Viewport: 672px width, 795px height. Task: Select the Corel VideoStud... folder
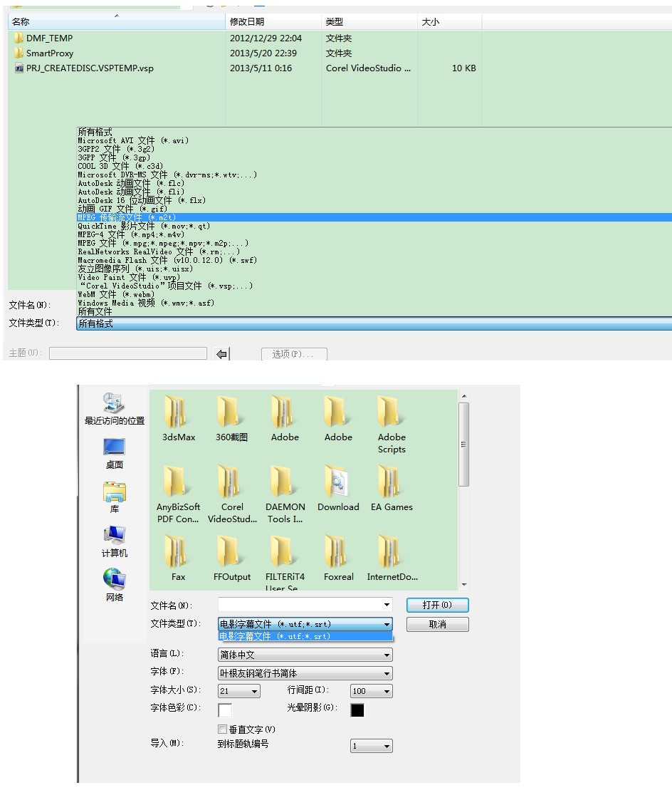(232, 494)
